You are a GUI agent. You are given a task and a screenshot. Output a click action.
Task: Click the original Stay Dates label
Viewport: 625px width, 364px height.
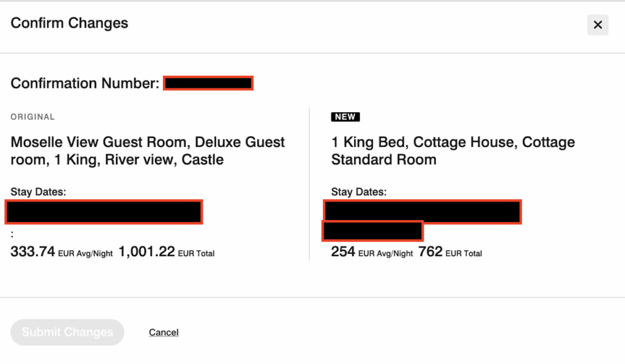tap(38, 191)
